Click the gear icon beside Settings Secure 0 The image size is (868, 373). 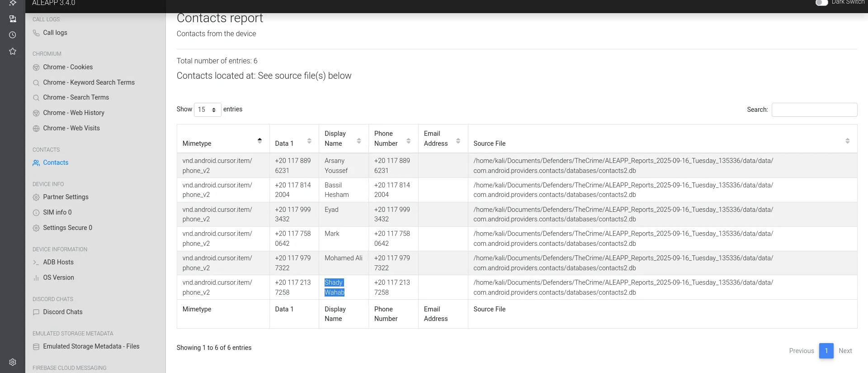click(36, 228)
